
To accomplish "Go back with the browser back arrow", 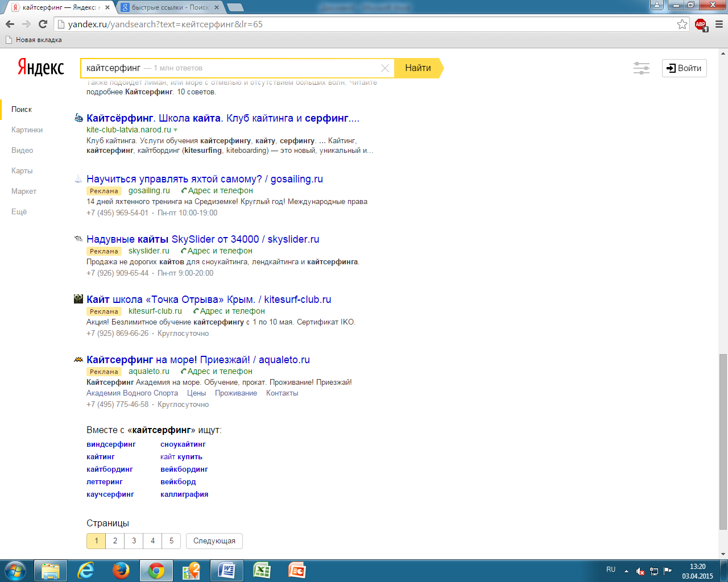I will (10, 24).
